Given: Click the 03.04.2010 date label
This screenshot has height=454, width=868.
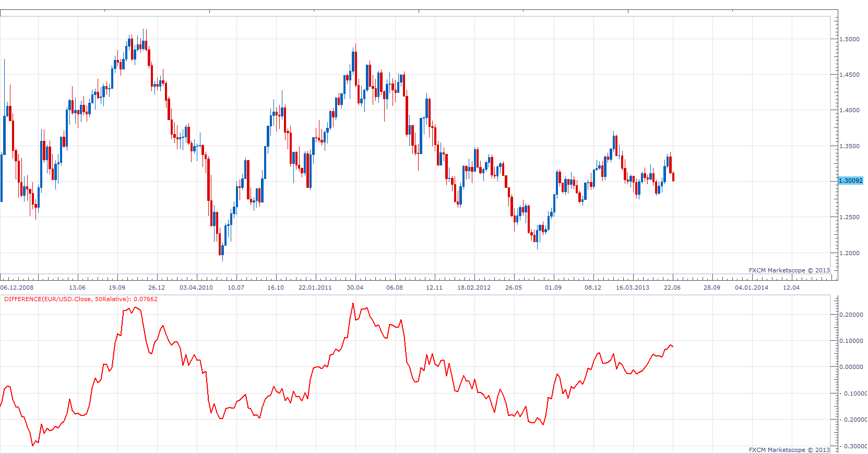Looking at the screenshot, I should (196, 288).
